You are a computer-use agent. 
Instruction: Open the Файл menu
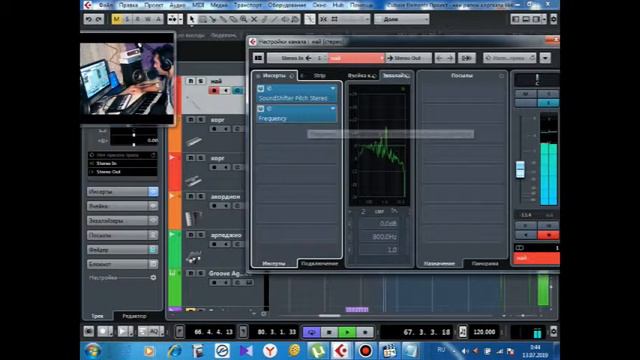point(105,5)
